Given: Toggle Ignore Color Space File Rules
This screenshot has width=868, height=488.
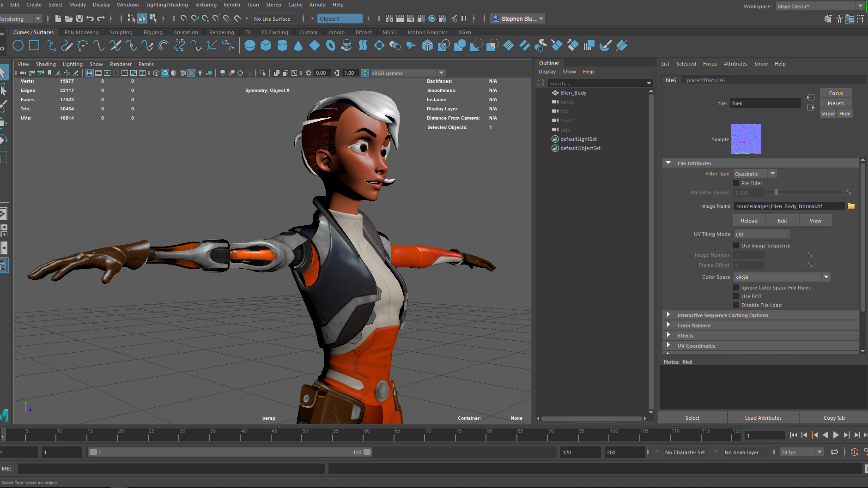Looking at the screenshot, I should coord(736,288).
